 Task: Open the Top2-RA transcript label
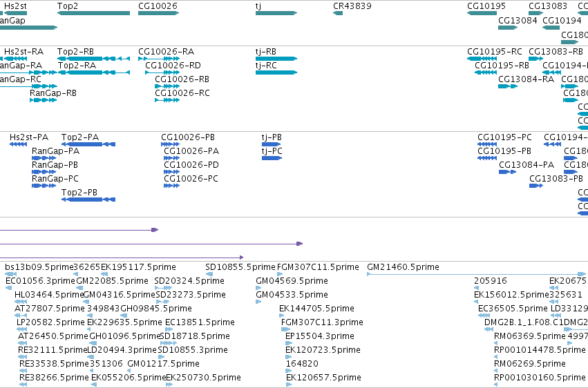pyautogui.click(x=77, y=66)
